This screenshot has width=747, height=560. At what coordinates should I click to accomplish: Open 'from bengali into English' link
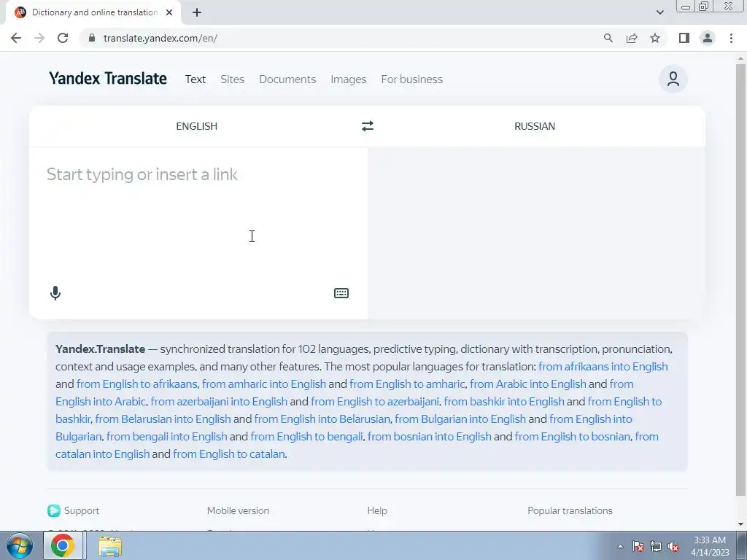(167, 437)
